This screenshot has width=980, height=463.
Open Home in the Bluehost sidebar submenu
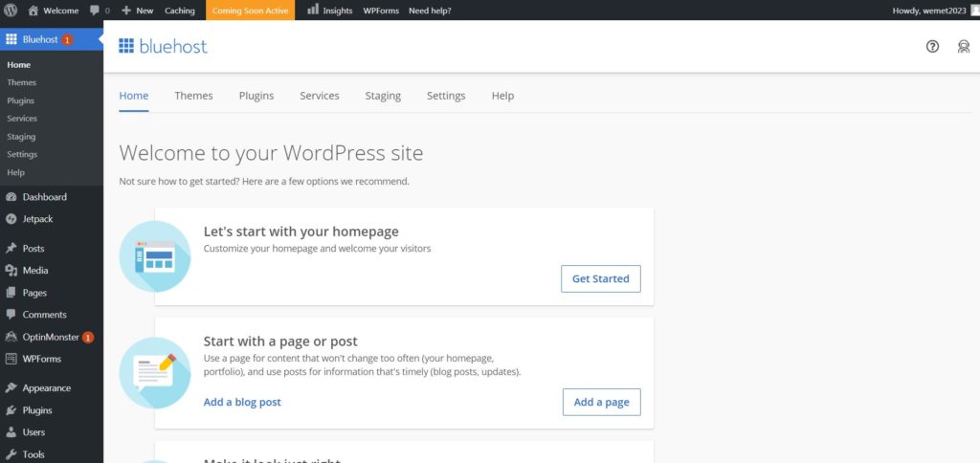point(19,65)
